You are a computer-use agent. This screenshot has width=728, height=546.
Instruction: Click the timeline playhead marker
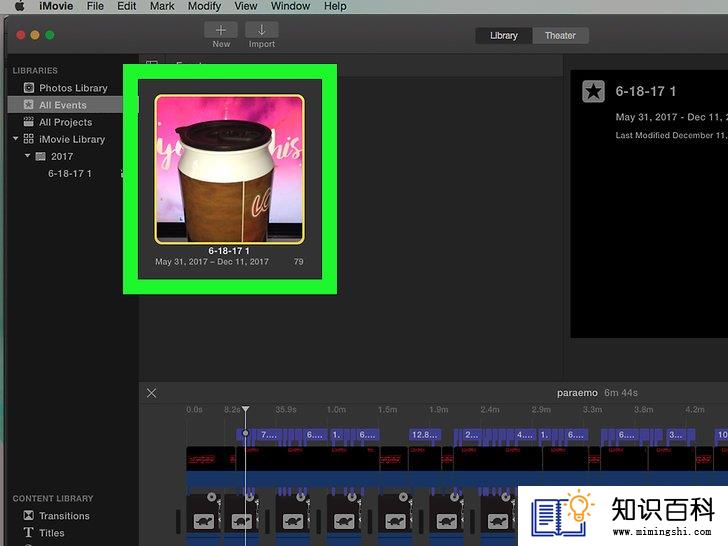[246, 409]
